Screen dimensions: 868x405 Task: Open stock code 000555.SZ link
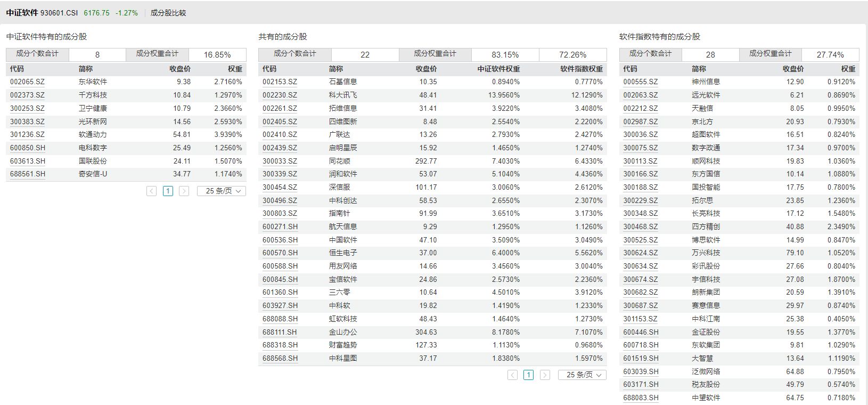click(x=641, y=82)
